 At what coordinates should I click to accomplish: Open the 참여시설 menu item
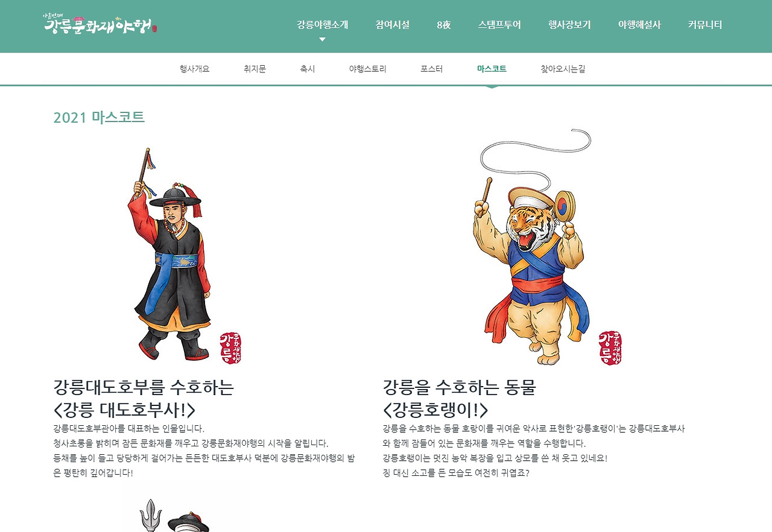point(392,25)
